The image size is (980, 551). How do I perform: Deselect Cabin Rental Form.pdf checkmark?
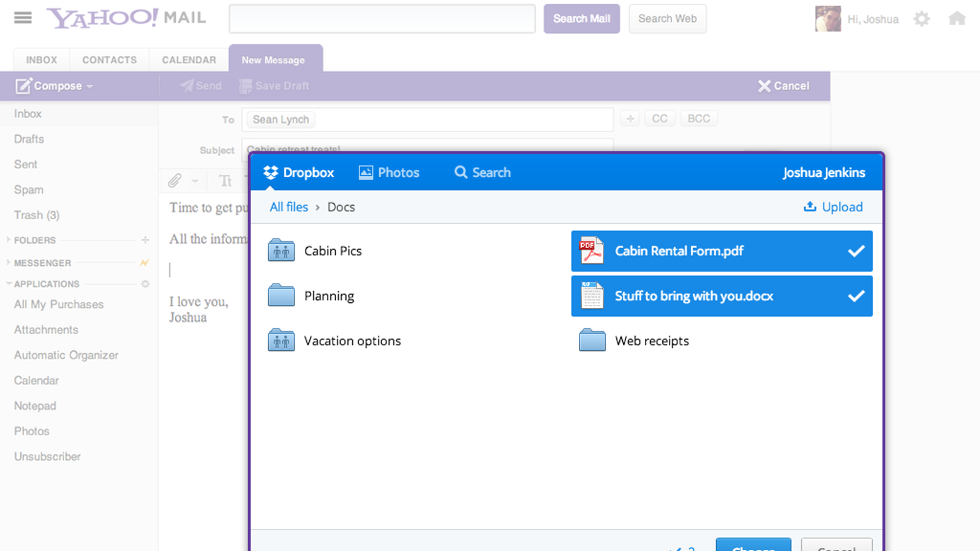coord(856,251)
